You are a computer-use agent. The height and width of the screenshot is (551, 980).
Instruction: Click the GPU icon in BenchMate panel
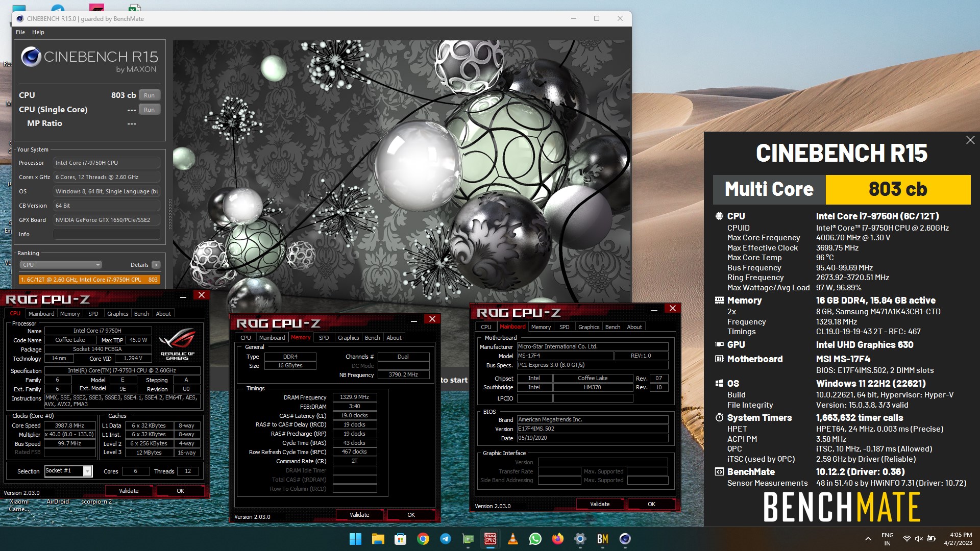719,345
